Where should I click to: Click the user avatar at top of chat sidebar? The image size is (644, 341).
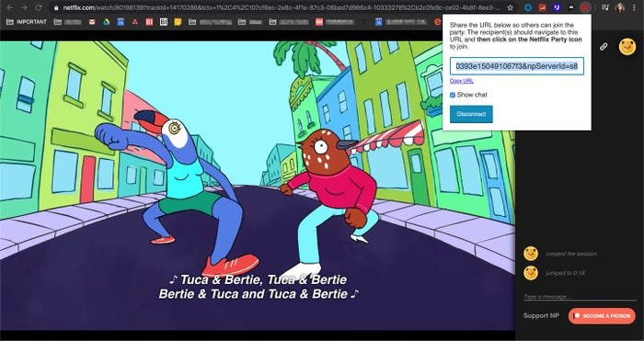(x=627, y=47)
